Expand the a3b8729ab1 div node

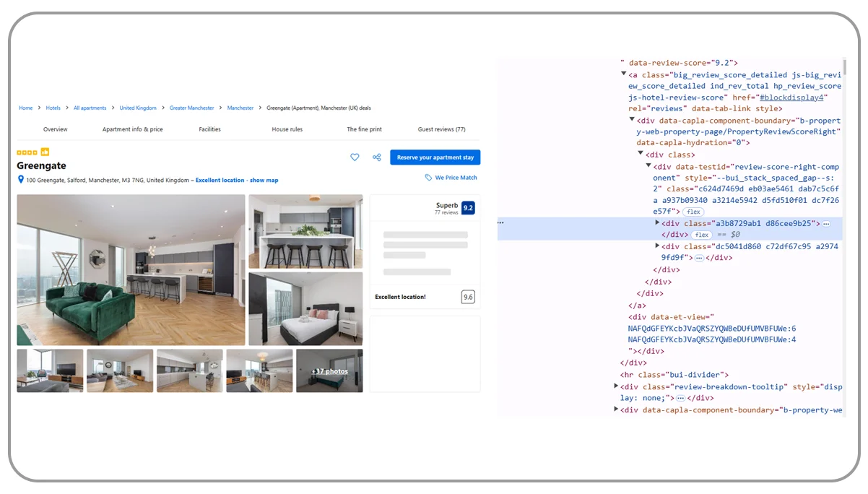(657, 223)
